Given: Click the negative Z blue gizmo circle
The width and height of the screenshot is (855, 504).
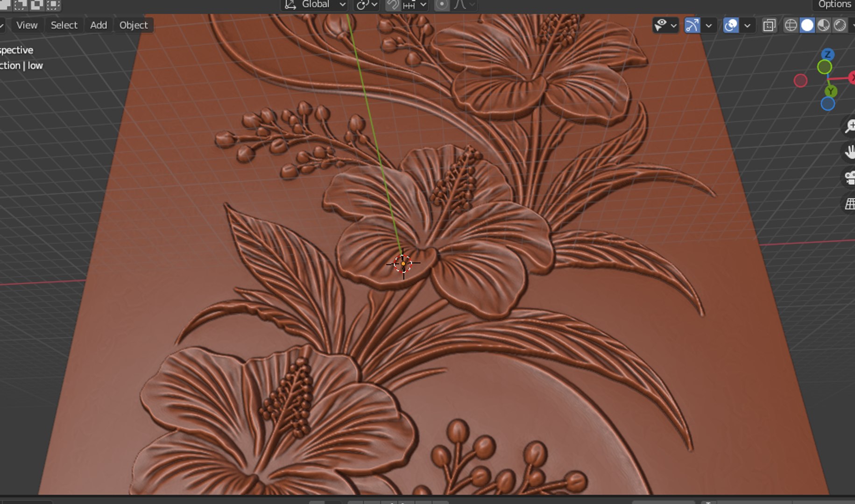Looking at the screenshot, I should pyautogui.click(x=828, y=104).
